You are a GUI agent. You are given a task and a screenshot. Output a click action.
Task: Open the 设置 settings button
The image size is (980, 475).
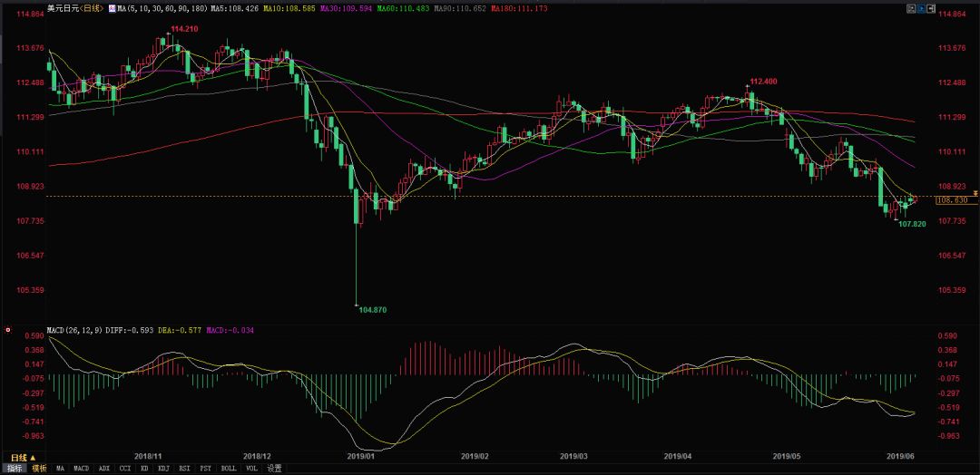[274, 468]
